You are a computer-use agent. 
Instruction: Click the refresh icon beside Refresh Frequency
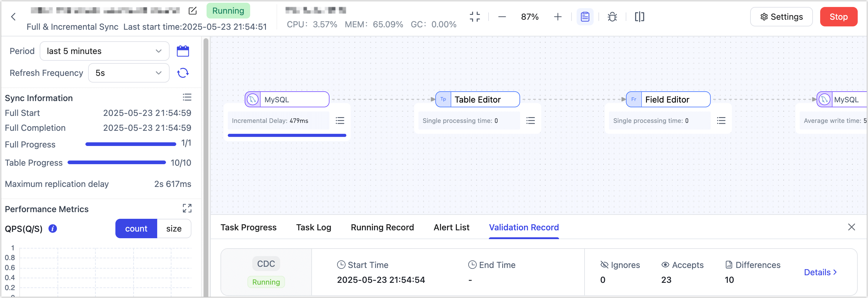(x=183, y=73)
